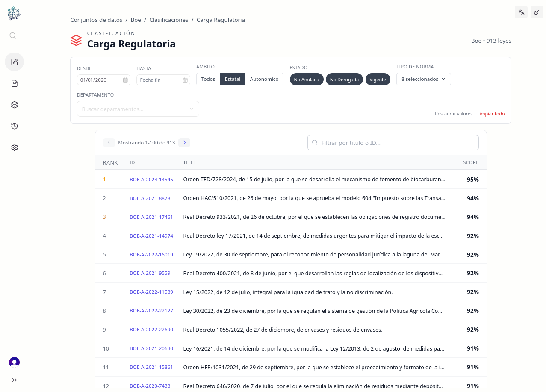Select the Autonómico scope tab
This screenshot has width=546, height=392.
[x=264, y=79]
